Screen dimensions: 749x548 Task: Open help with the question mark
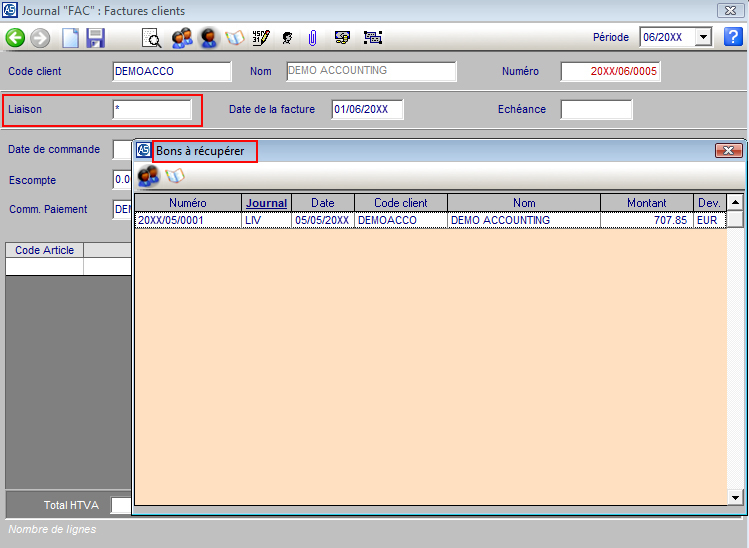733,37
